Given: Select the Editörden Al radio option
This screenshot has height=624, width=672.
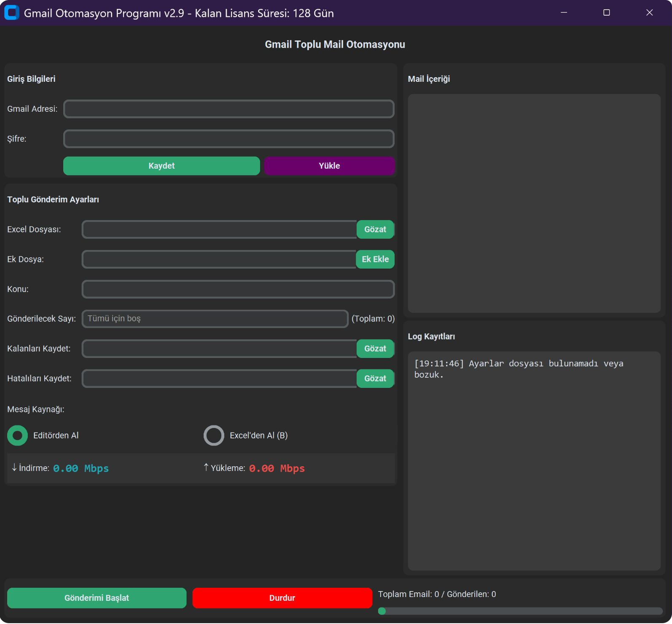Looking at the screenshot, I should [x=18, y=436].
